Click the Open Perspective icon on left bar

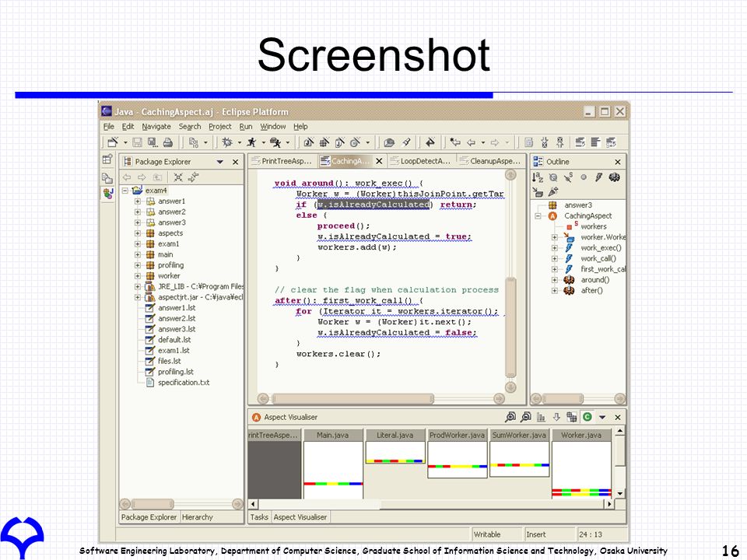click(x=107, y=159)
